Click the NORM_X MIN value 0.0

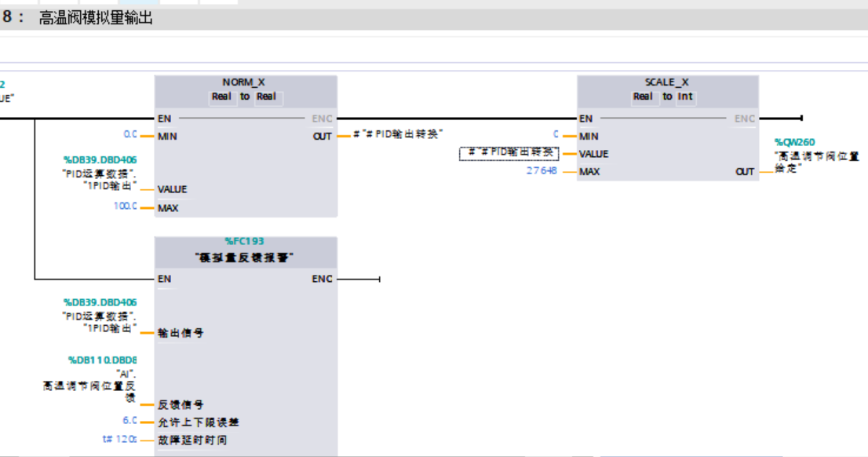130,135
